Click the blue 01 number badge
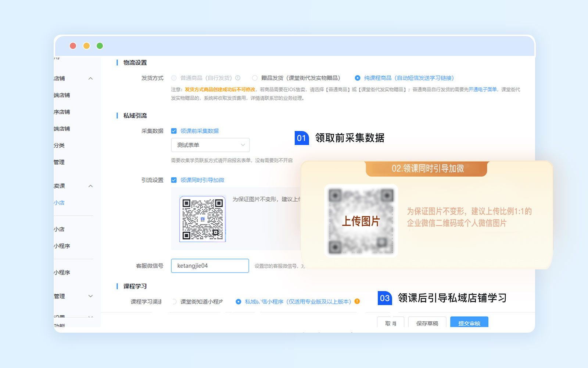 click(x=301, y=138)
